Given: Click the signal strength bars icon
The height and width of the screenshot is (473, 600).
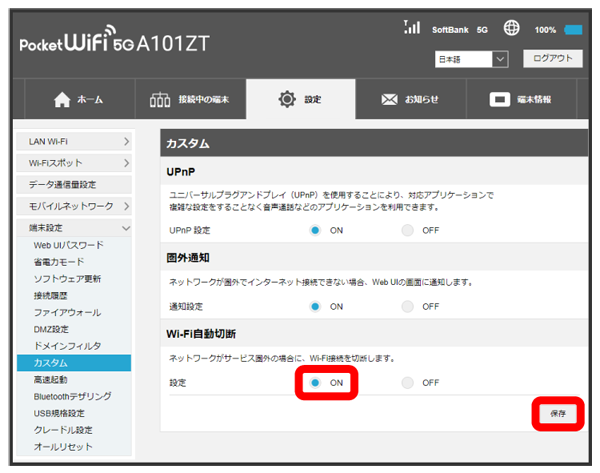Looking at the screenshot, I should (x=410, y=28).
